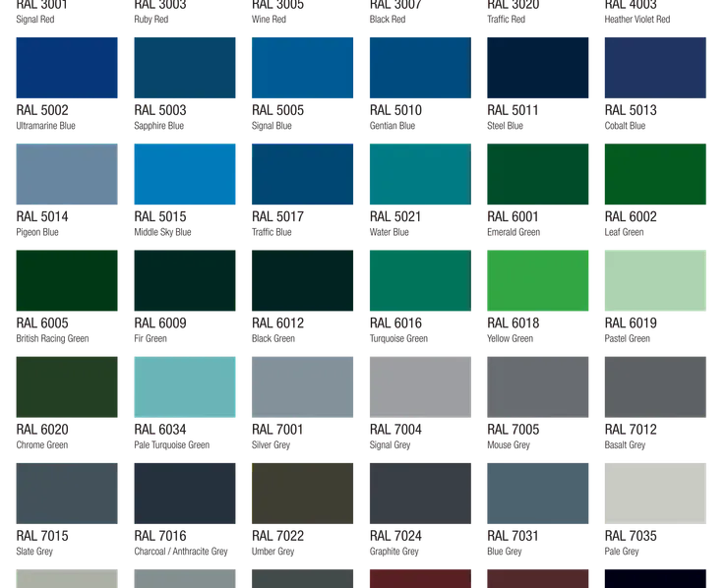726x588 pixels.
Task: Click the RAL 7001 Silver Grey swatch
Action: tap(302, 386)
